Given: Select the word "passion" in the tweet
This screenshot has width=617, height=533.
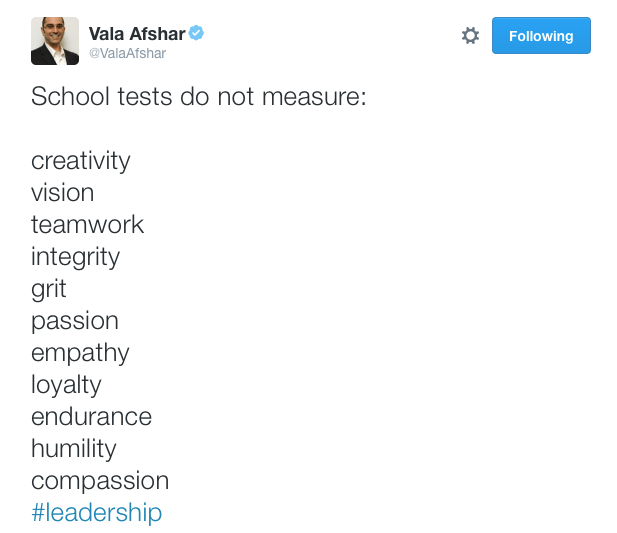Looking at the screenshot, I should (x=75, y=321).
